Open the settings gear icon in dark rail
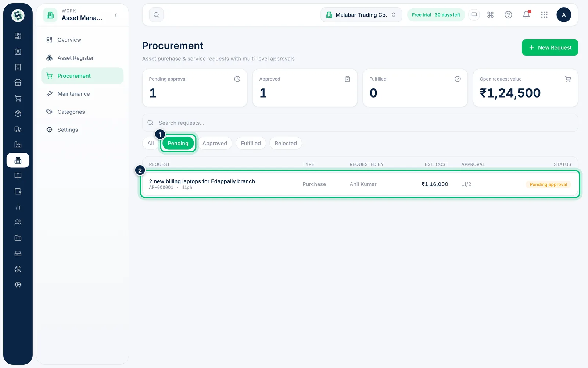This screenshot has height=368, width=588. [x=18, y=285]
